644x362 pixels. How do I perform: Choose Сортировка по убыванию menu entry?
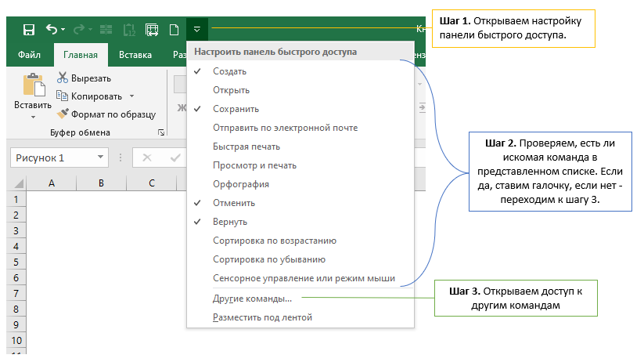pos(300,259)
